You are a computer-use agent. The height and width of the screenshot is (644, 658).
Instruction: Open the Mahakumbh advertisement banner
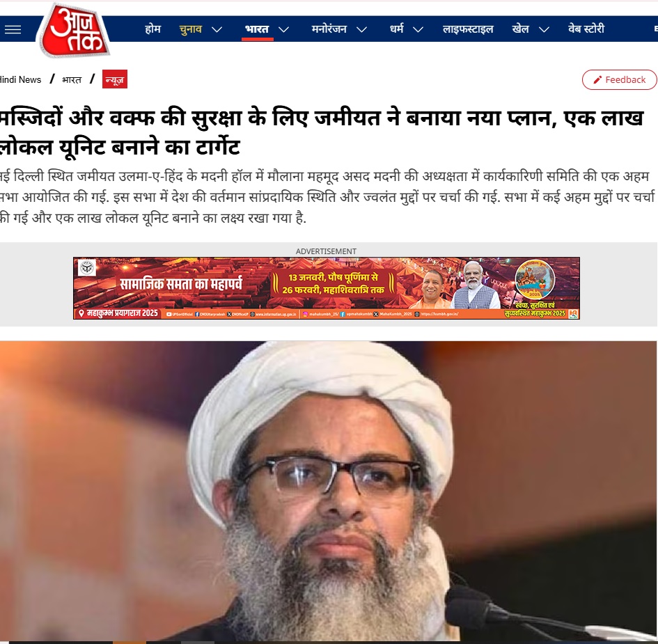pos(327,288)
